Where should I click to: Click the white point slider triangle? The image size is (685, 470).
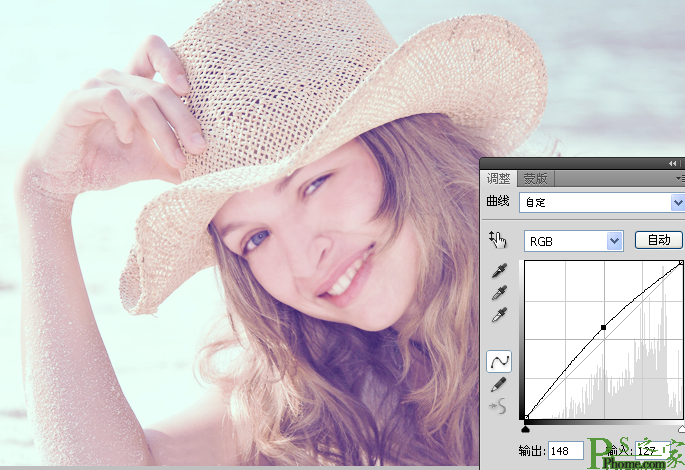coord(681,429)
